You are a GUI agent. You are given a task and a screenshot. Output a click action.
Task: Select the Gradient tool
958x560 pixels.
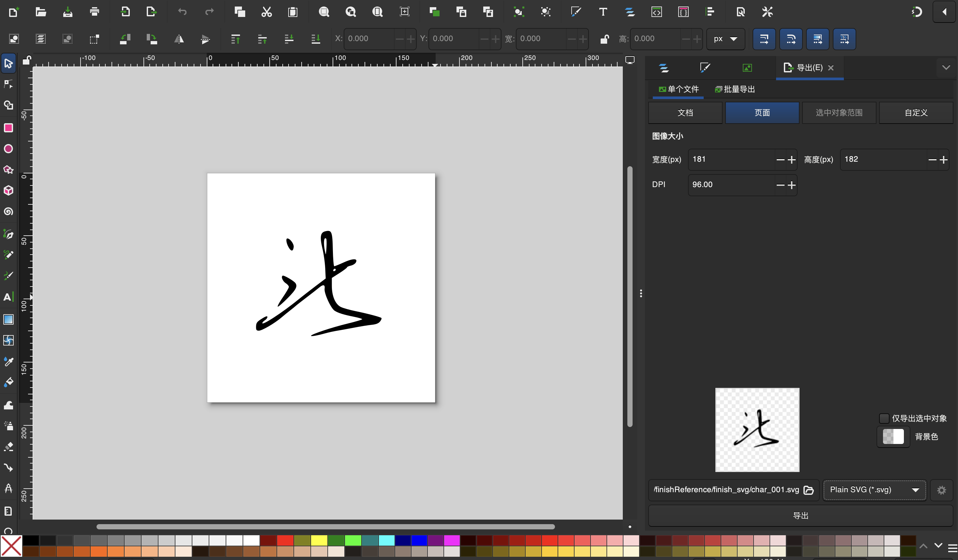[8, 319]
